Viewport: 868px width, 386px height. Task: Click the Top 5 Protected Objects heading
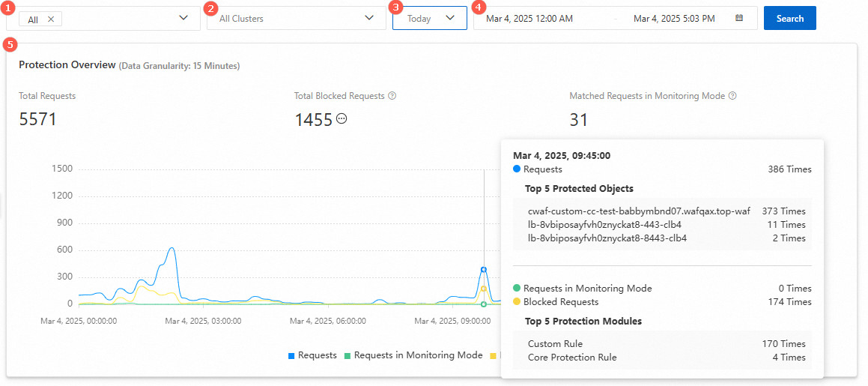pos(579,189)
